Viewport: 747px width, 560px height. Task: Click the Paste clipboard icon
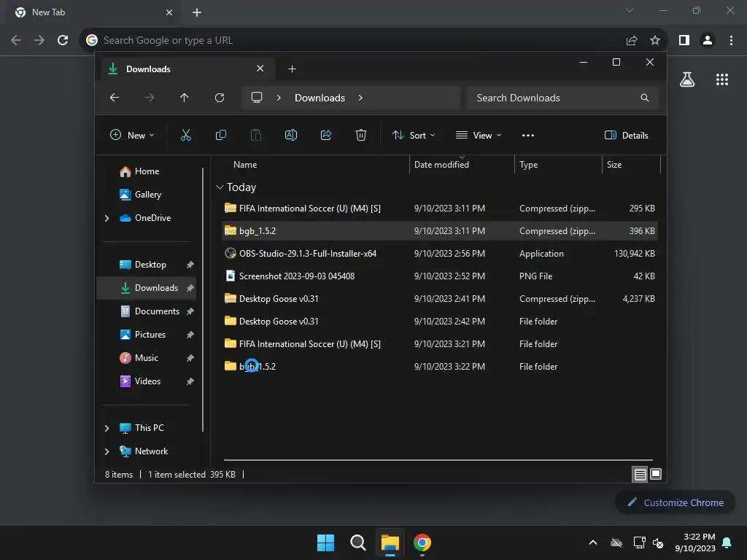(256, 135)
